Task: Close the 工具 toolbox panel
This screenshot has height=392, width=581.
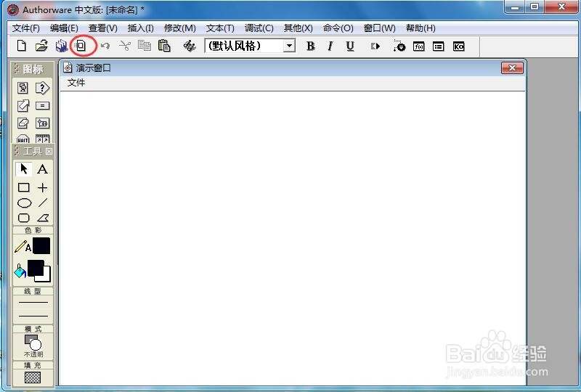Action: pos(49,151)
